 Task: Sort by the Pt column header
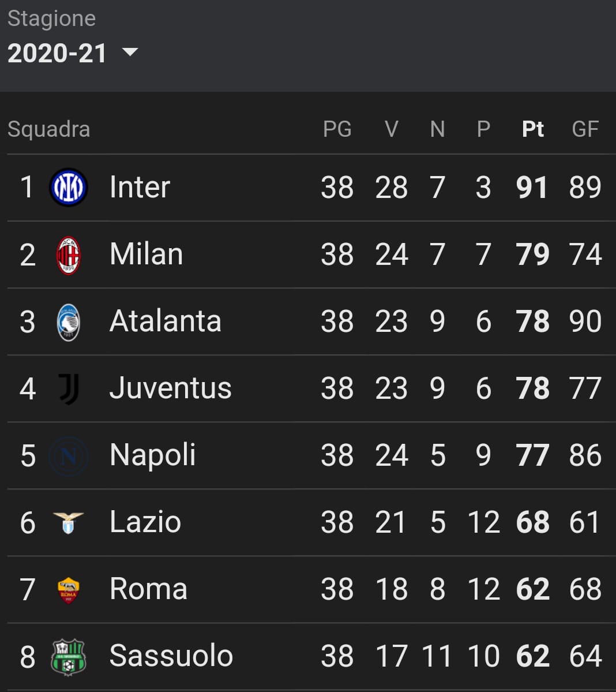(533, 129)
